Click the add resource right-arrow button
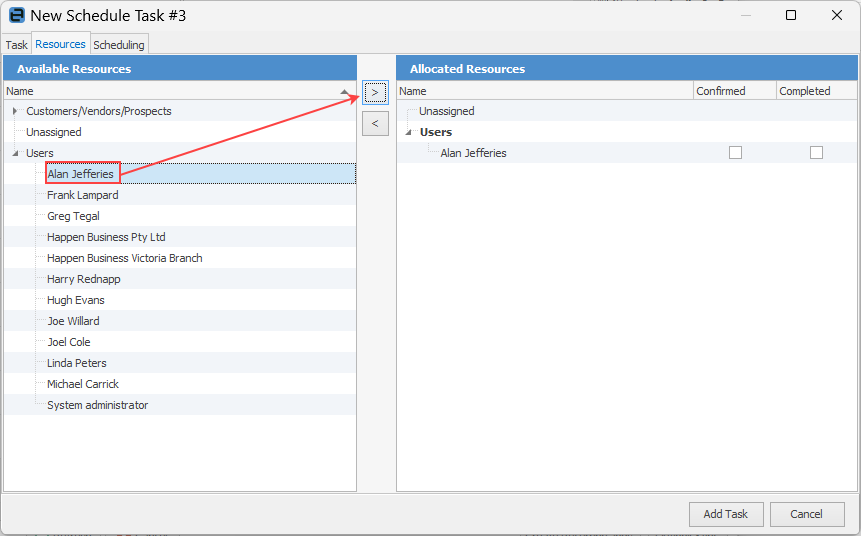This screenshot has height=536, width=861. tap(375, 92)
